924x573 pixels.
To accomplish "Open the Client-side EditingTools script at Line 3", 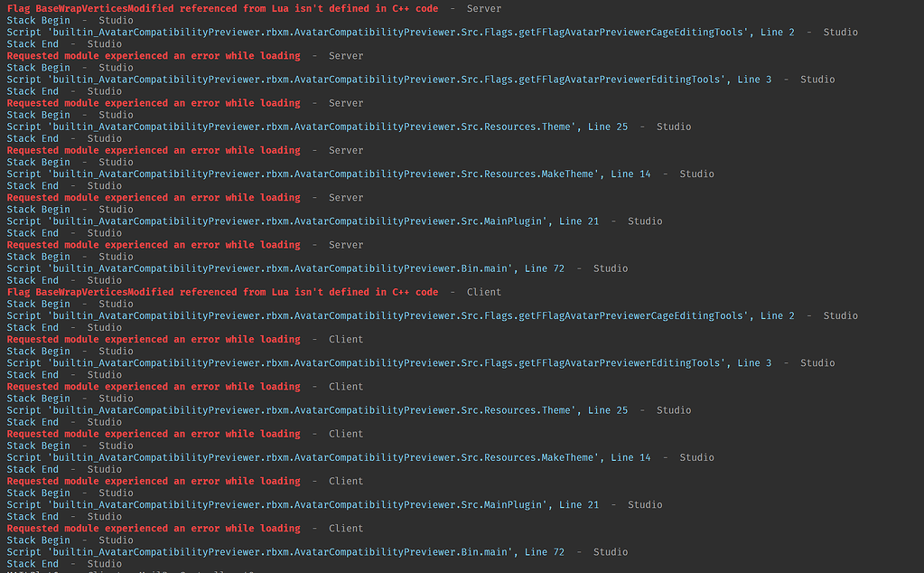I will point(388,362).
